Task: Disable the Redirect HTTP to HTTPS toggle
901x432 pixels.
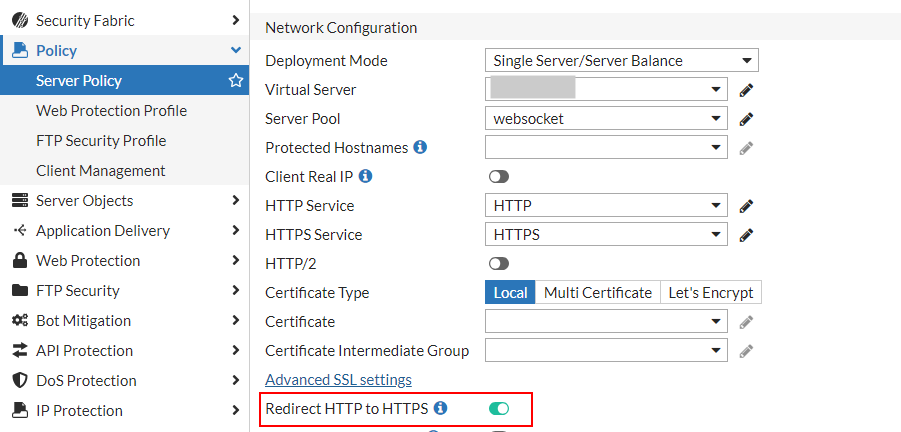Action: pyautogui.click(x=498, y=408)
